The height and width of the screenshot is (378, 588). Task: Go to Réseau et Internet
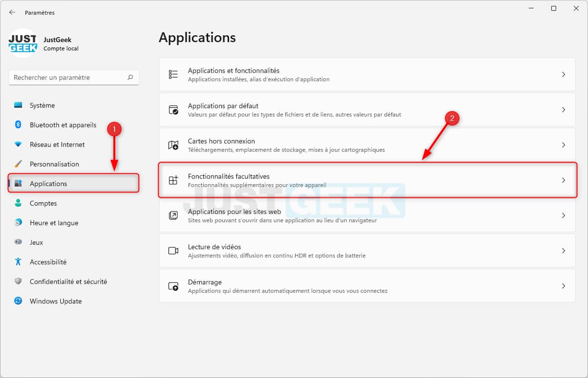(x=74, y=144)
